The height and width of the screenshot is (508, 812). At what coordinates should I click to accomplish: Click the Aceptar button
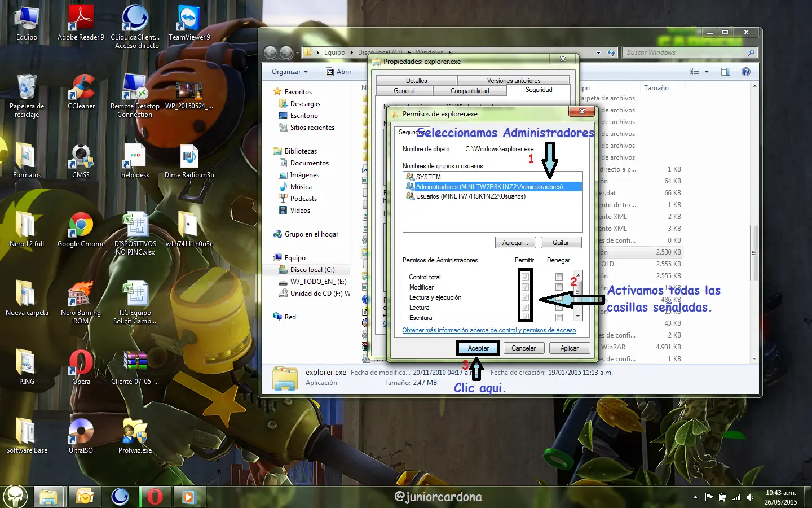point(478,348)
